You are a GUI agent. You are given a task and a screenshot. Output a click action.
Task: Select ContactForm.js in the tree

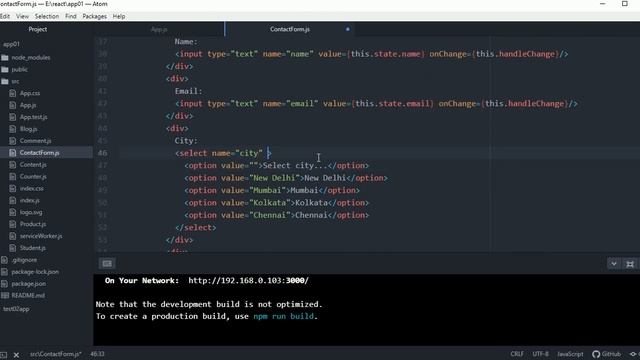(40, 153)
